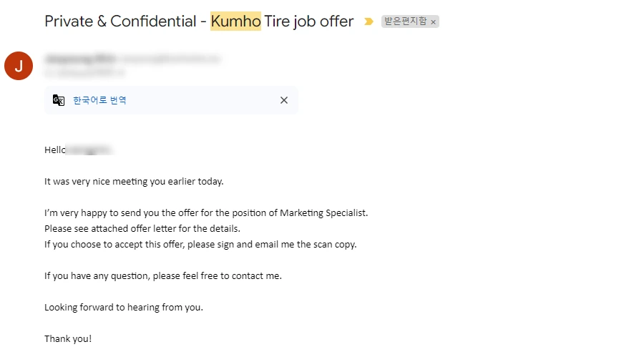Click the yellow importance marker arrow
Viewport: 644px width, 357px height.
point(369,22)
